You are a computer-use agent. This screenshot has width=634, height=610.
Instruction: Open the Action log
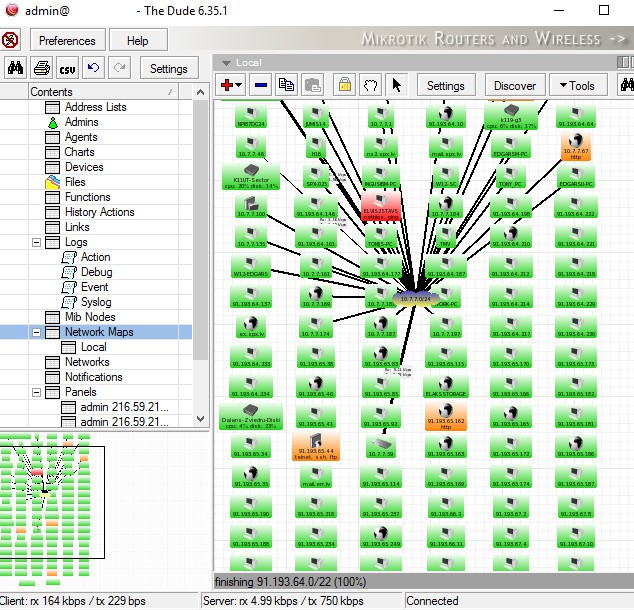tap(95, 257)
